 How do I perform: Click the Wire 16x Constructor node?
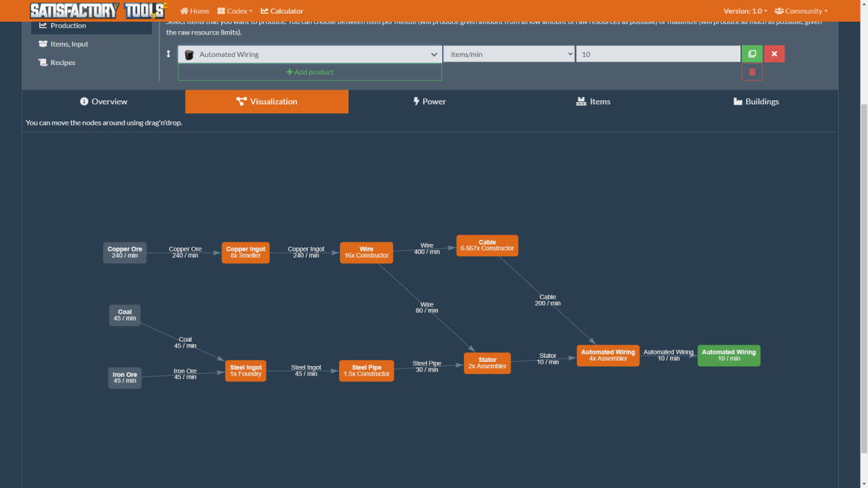click(x=366, y=252)
